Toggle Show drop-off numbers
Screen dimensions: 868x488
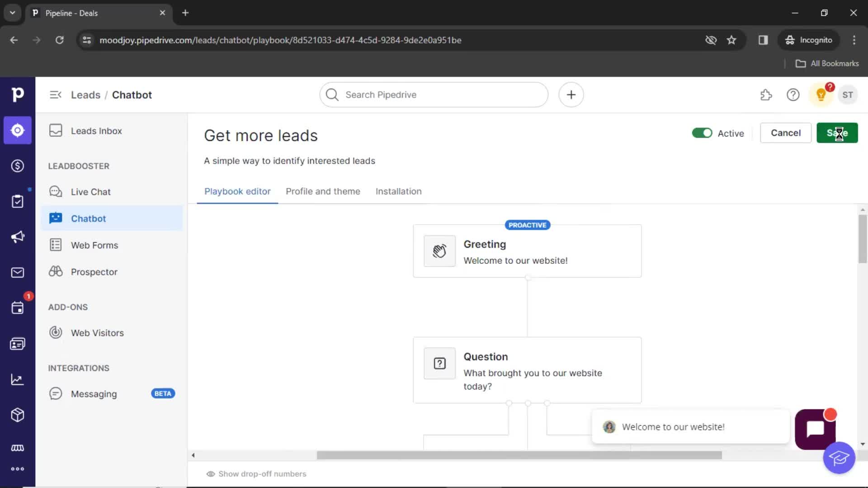pyautogui.click(x=256, y=474)
